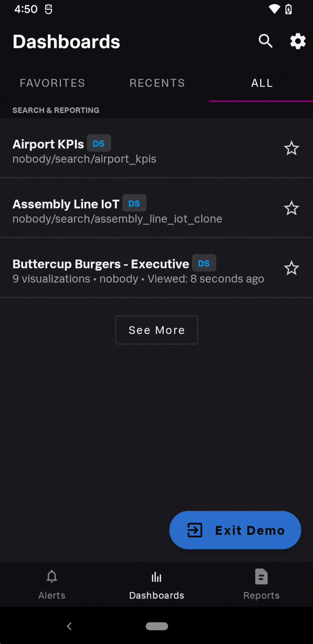313x644 pixels.
Task: Star the Assembly Line IoT dashboard
Action: pyautogui.click(x=291, y=208)
